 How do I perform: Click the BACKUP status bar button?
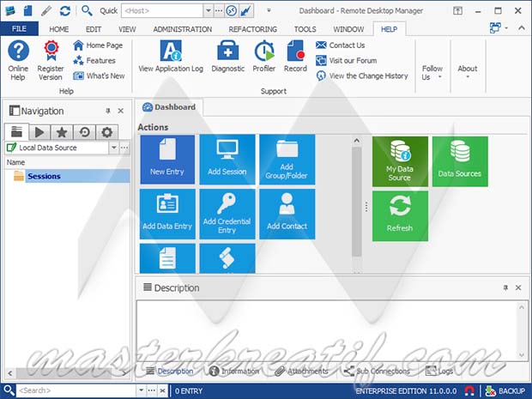505,391
